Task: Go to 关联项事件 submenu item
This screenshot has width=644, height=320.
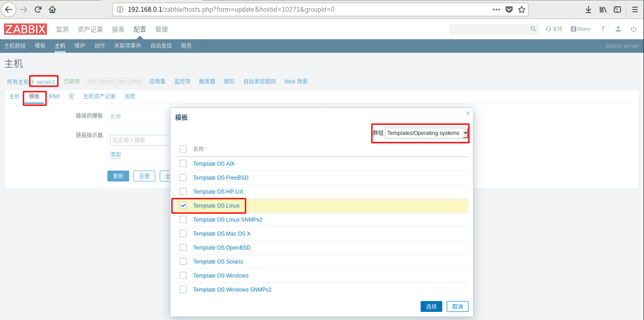Action: 128,46
